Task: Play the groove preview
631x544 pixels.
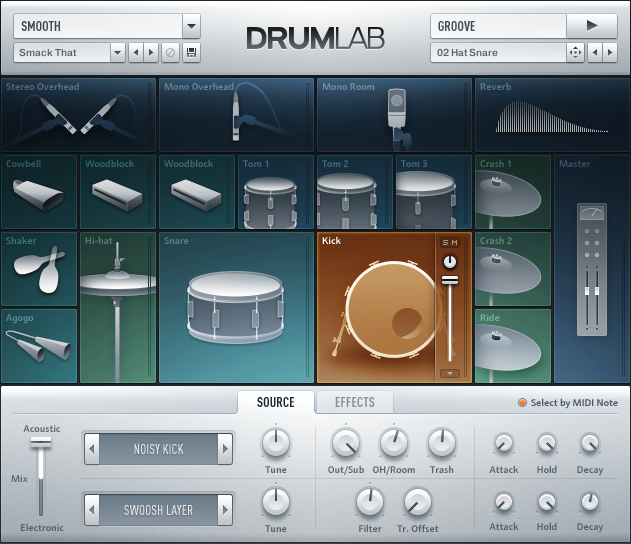Action: [591, 26]
